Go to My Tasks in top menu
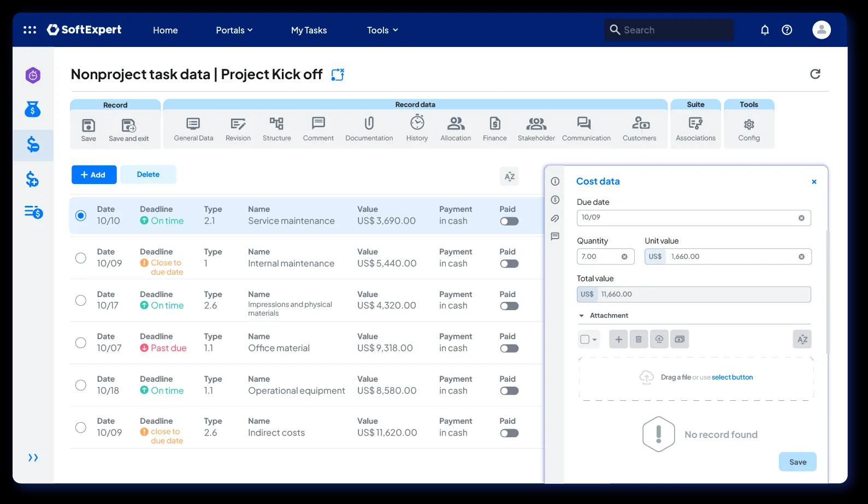The image size is (868, 504). pos(309,30)
